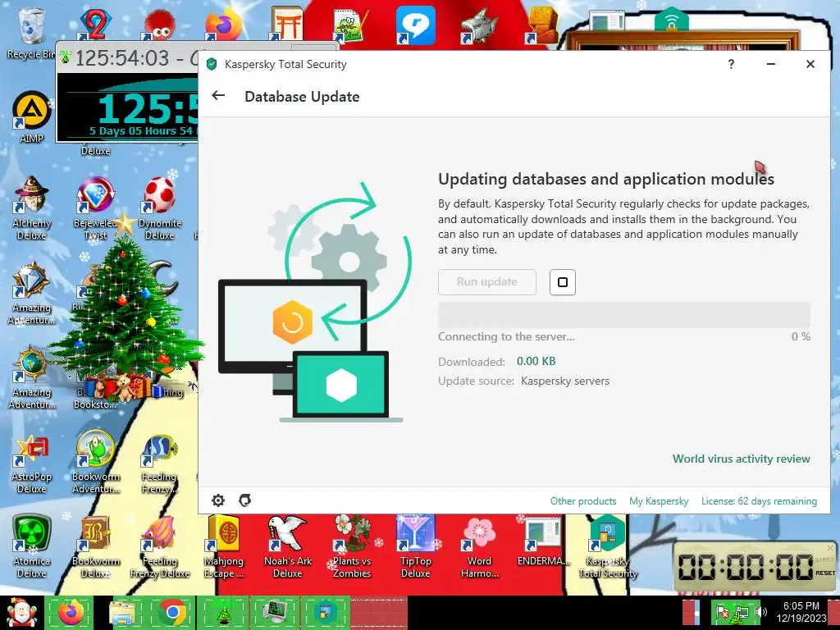
Task: Select the ENDERMA desktop shortcut
Action: [x=543, y=541]
